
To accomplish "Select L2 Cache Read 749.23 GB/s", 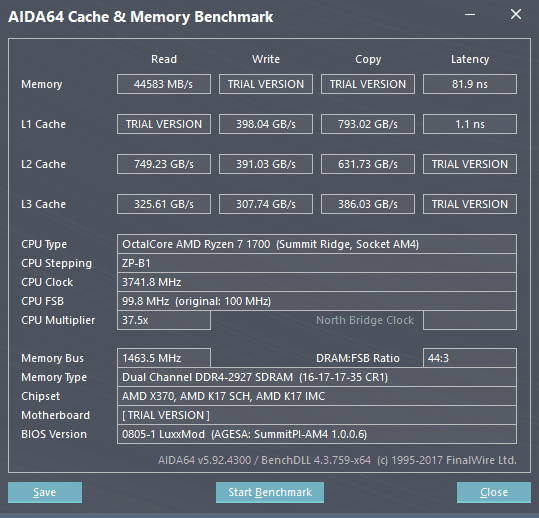I will 164,164.
